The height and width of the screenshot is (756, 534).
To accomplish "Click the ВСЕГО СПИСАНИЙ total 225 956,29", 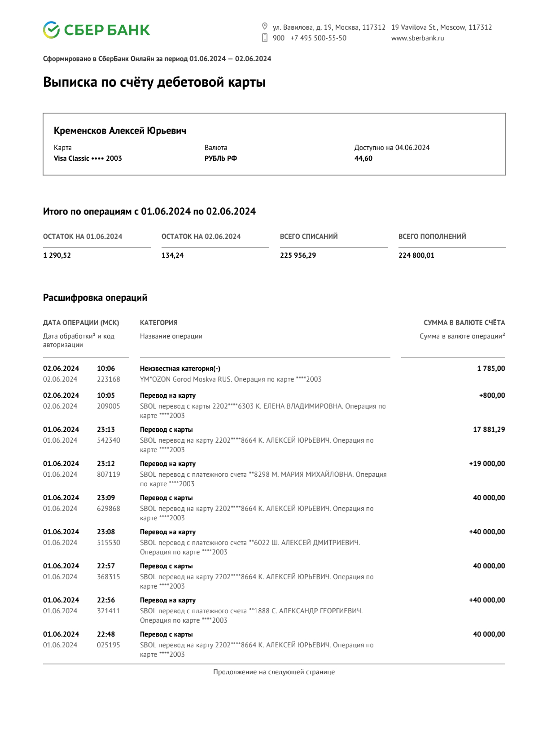I will tap(298, 255).
